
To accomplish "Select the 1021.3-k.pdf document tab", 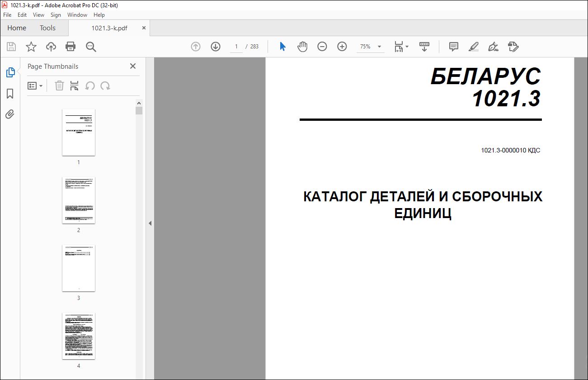I will [109, 28].
